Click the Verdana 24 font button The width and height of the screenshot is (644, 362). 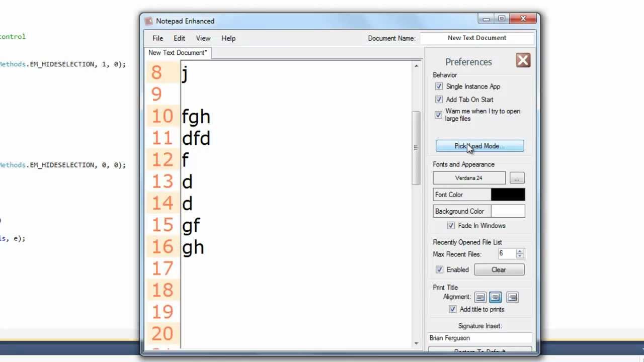pyautogui.click(x=469, y=178)
